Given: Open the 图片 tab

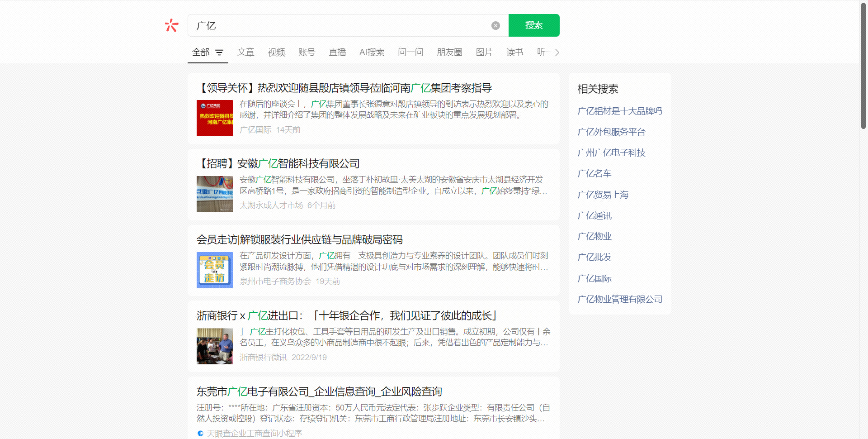Looking at the screenshot, I should pos(484,52).
